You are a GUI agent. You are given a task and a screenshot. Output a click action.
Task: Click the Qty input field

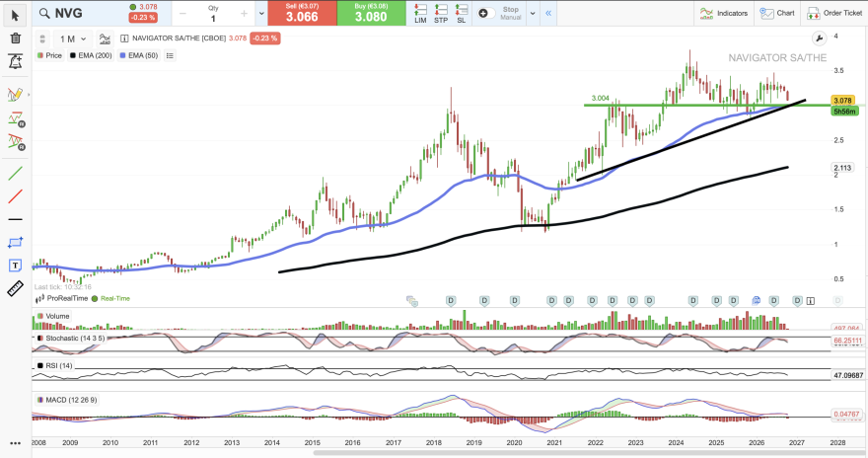pos(213,14)
